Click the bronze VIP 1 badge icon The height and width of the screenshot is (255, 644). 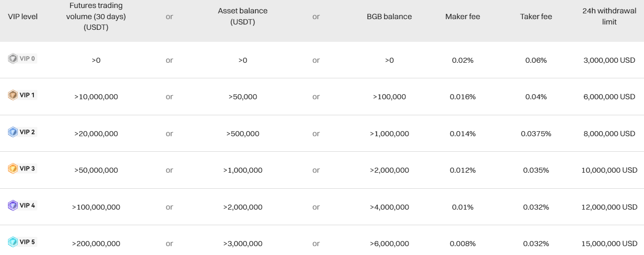[x=13, y=95]
